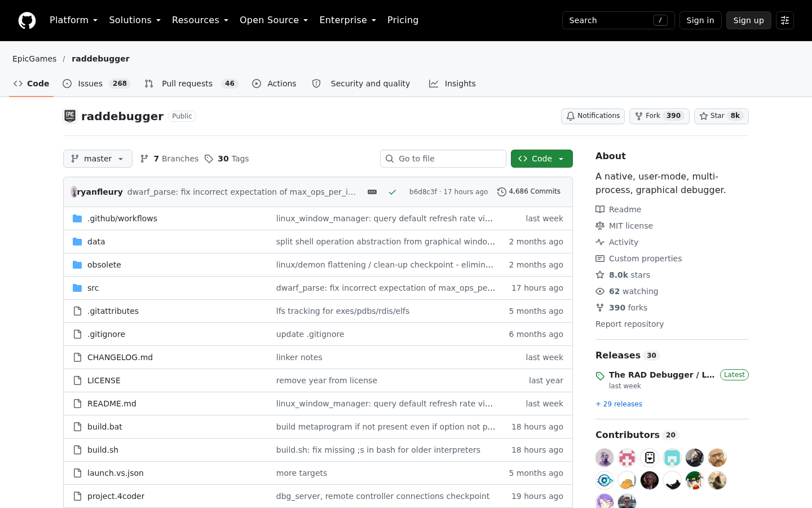Open the master branch dropdown
Viewport: 812px width, 508px height.
pos(98,159)
